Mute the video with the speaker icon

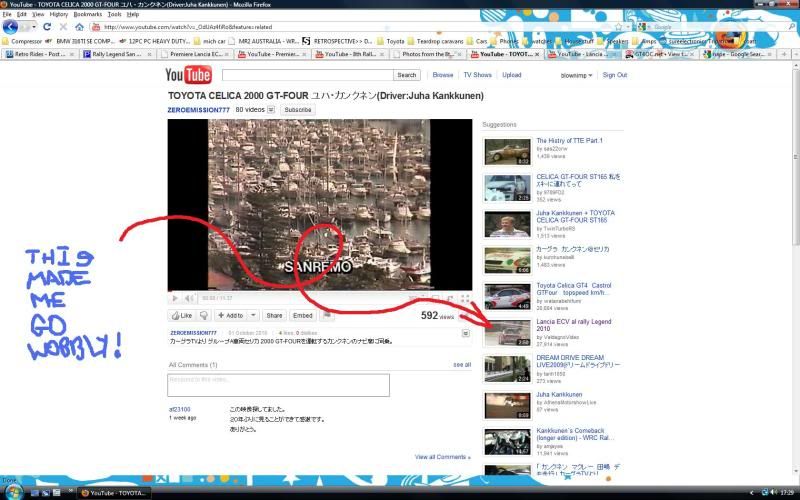(x=189, y=298)
